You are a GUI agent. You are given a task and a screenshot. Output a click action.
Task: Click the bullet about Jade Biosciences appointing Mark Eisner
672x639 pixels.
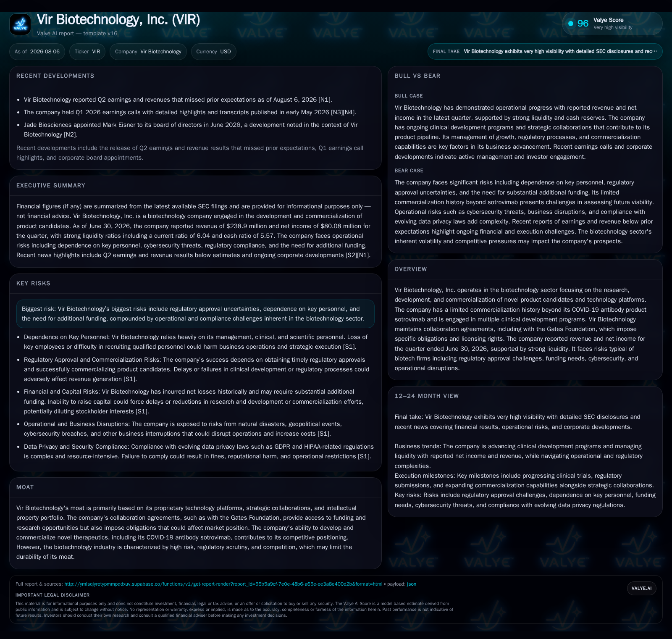[x=191, y=130]
